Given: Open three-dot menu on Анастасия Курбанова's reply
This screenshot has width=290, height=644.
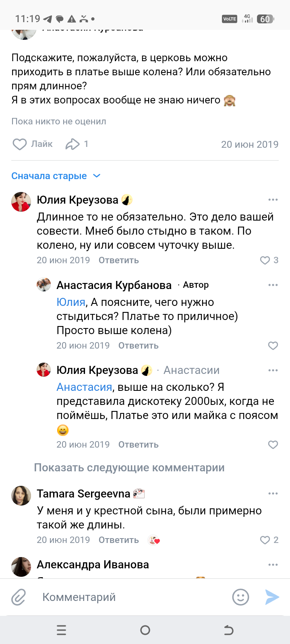Looking at the screenshot, I should (273, 285).
